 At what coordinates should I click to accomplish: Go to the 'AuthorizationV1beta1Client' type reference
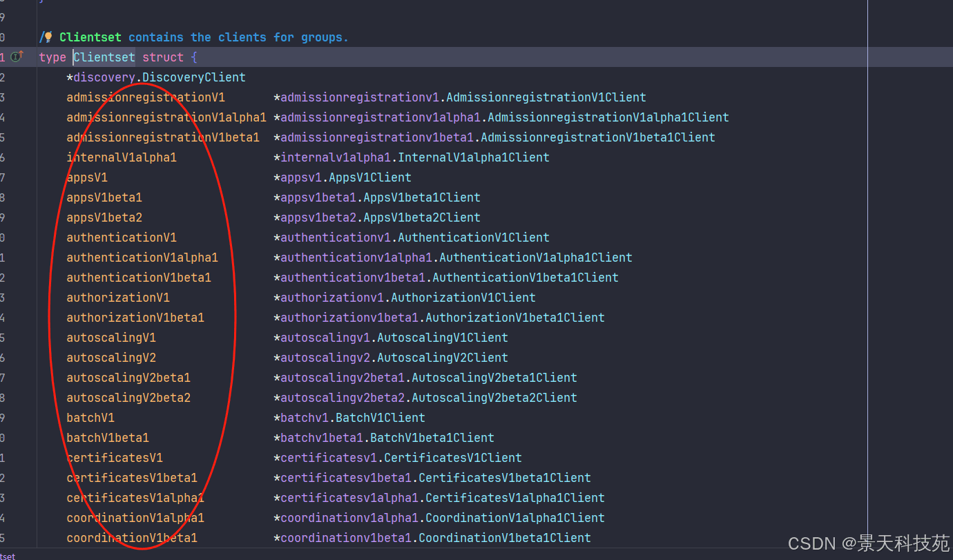pyautogui.click(x=515, y=318)
